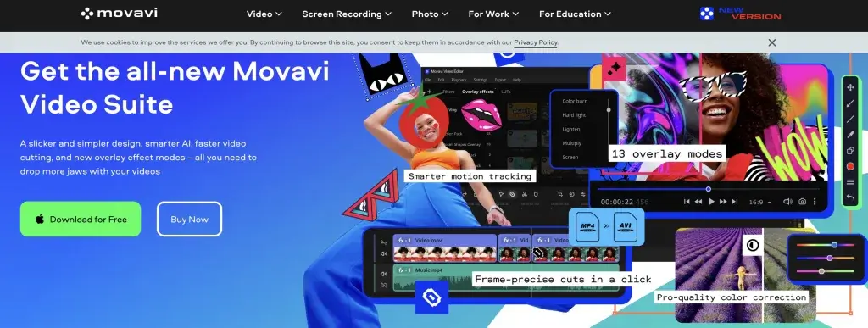Image resolution: width=868 pixels, height=328 pixels.
Task: Select the pencil tool in green toolbar
Action: pos(851,135)
